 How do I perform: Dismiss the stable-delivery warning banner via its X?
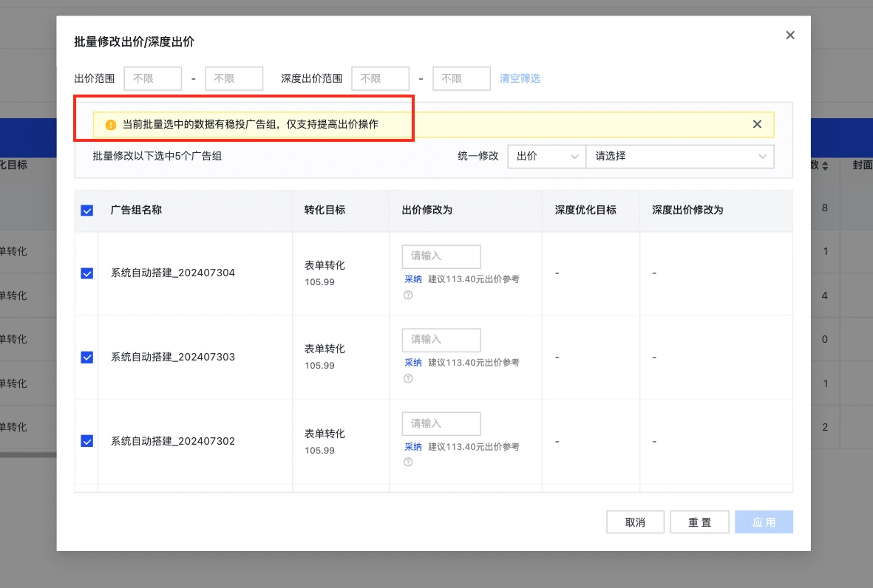[757, 124]
